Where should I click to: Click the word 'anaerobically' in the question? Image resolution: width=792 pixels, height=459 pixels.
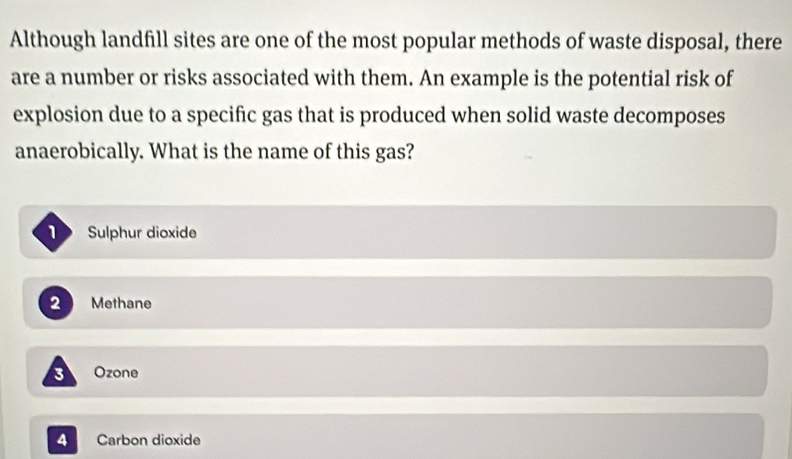76,154
